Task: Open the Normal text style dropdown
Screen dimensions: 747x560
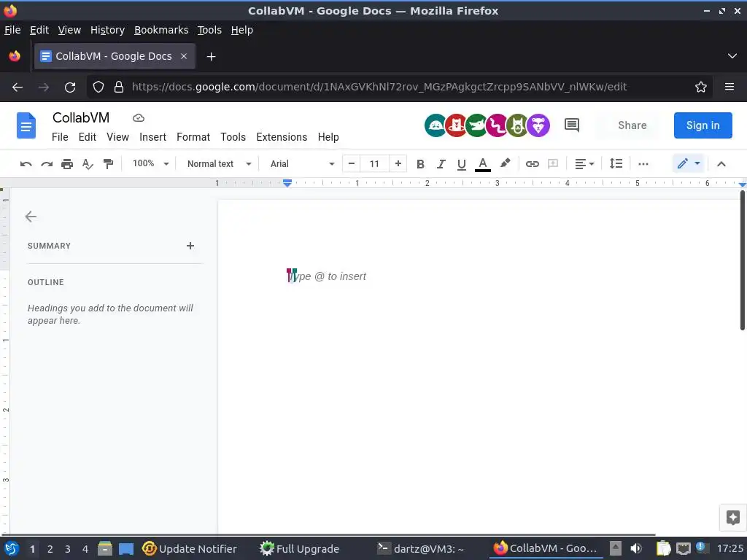Action: pos(219,164)
